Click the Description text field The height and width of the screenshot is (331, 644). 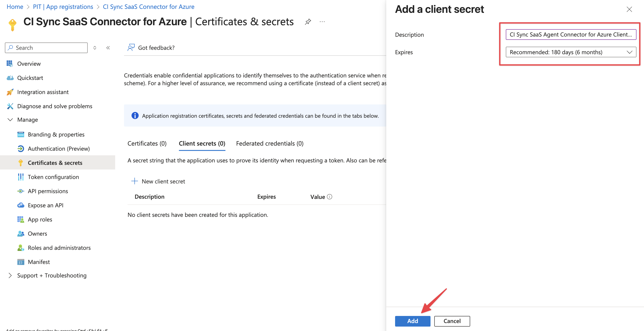pos(571,35)
